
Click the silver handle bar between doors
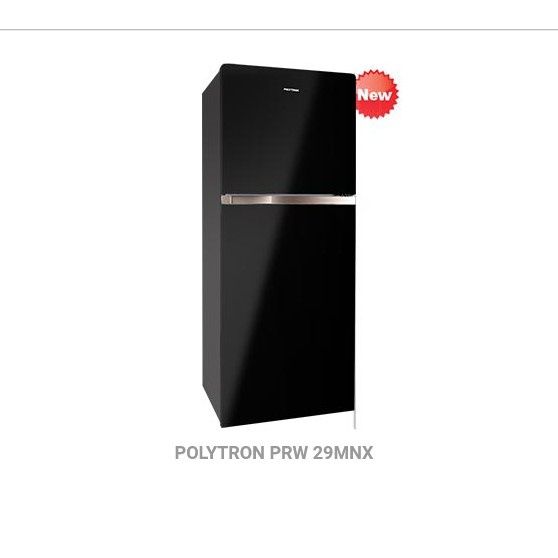click(x=288, y=200)
